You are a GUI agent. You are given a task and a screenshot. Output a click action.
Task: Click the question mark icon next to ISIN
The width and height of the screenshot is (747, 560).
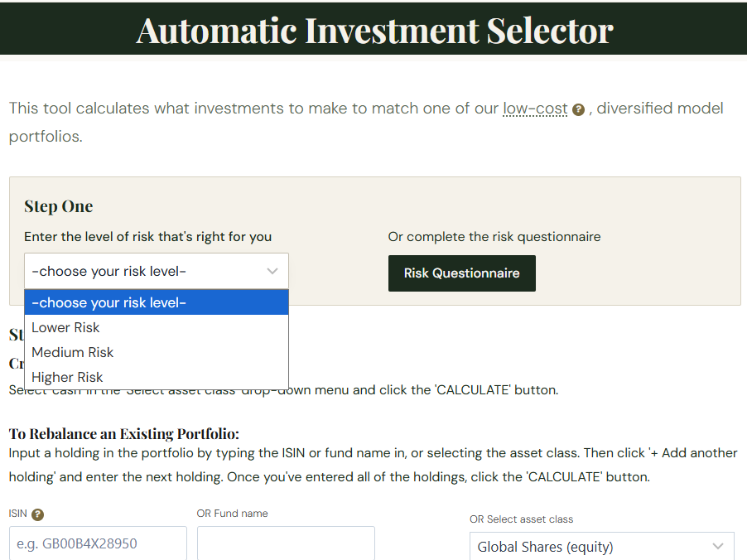pyautogui.click(x=37, y=514)
